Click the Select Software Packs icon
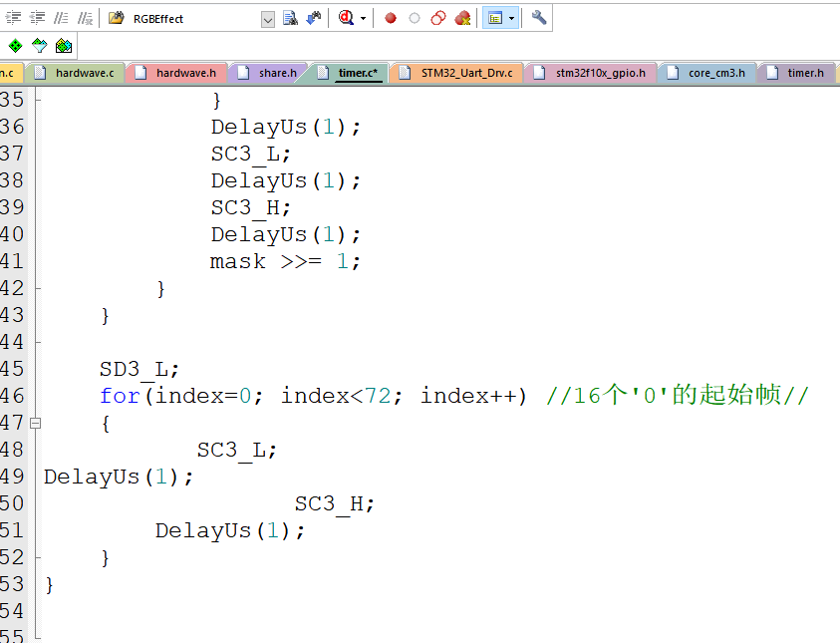 click(40, 46)
